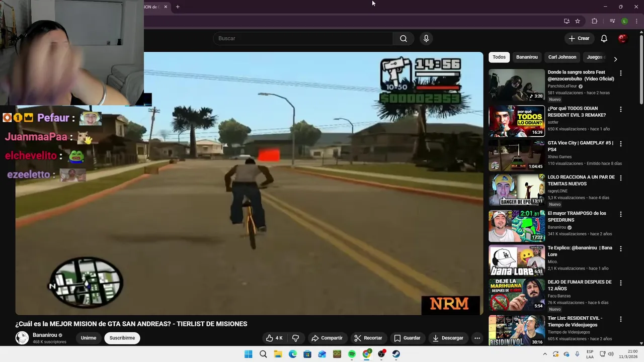Select the Carl Johnson filter chip
644x362 pixels.
562,57
